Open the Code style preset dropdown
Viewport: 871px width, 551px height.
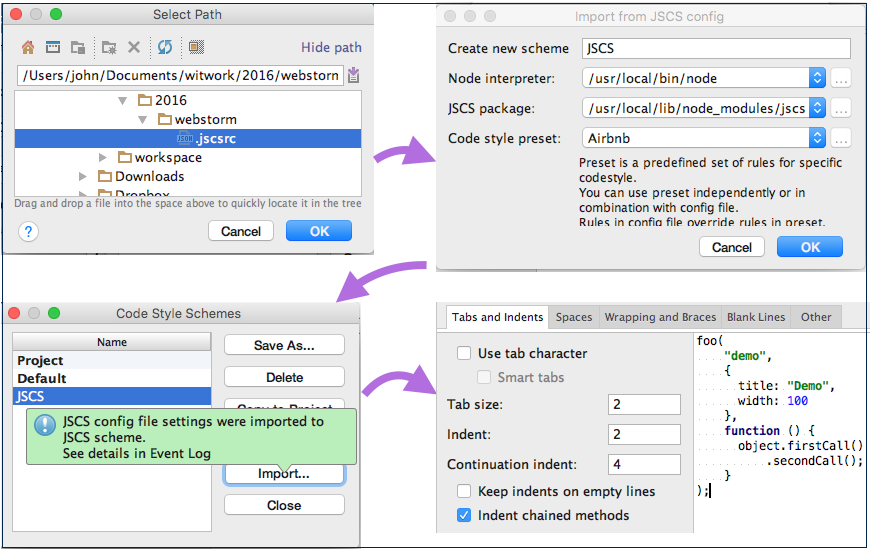(817, 138)
